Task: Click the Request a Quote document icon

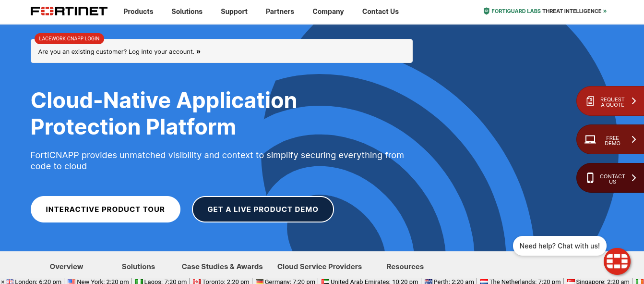Action: tap(590, 101)
